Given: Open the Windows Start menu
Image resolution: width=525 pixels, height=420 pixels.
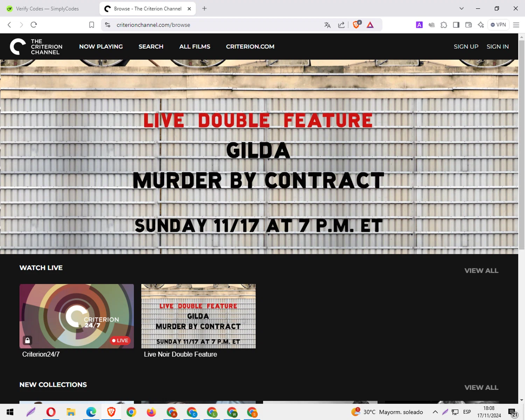Looking at the screenshot, I should click(10, 412).
